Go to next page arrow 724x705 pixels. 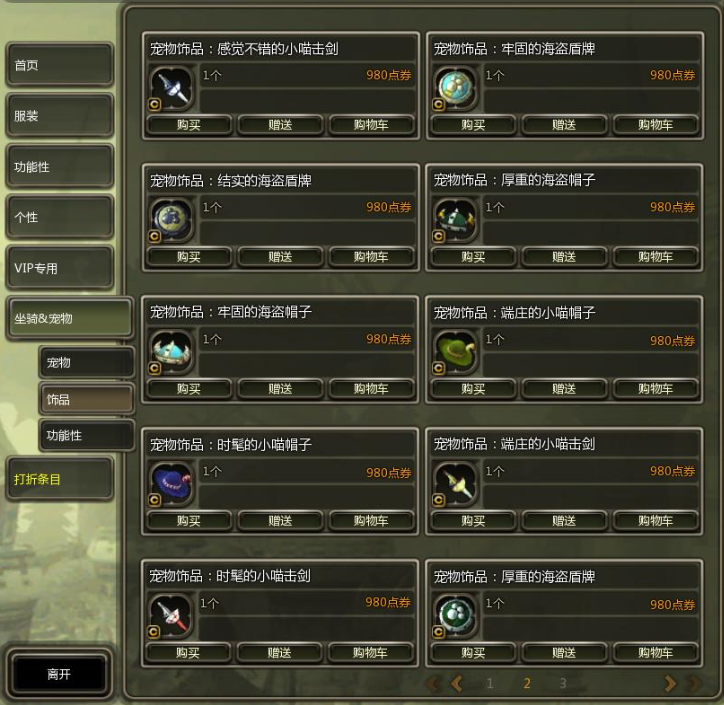coord(670,683)
